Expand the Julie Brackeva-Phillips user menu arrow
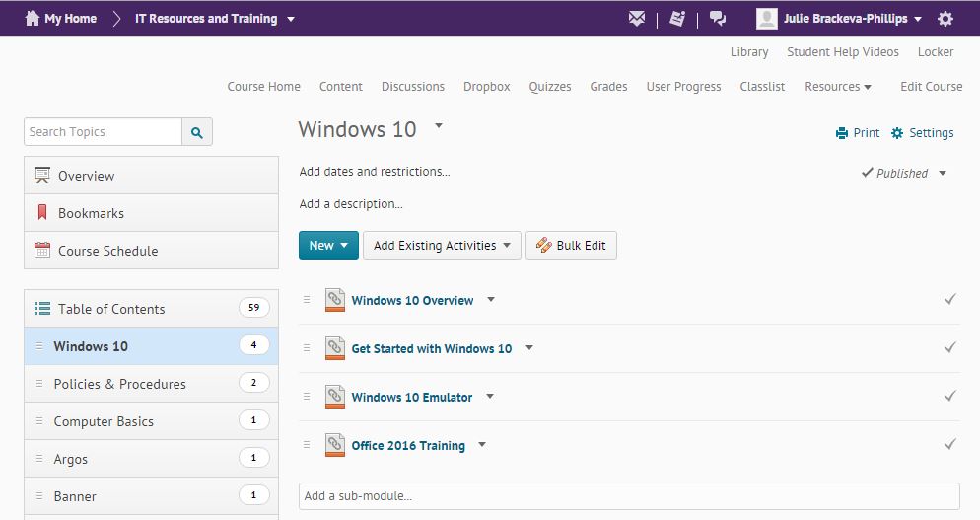Viewport: 980px width, 520px height. [918, 20]
